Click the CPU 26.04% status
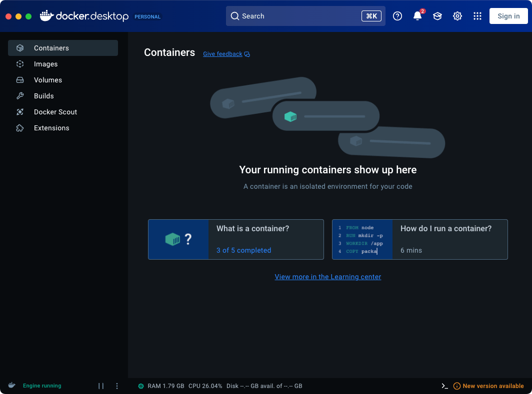 point(205,386)
